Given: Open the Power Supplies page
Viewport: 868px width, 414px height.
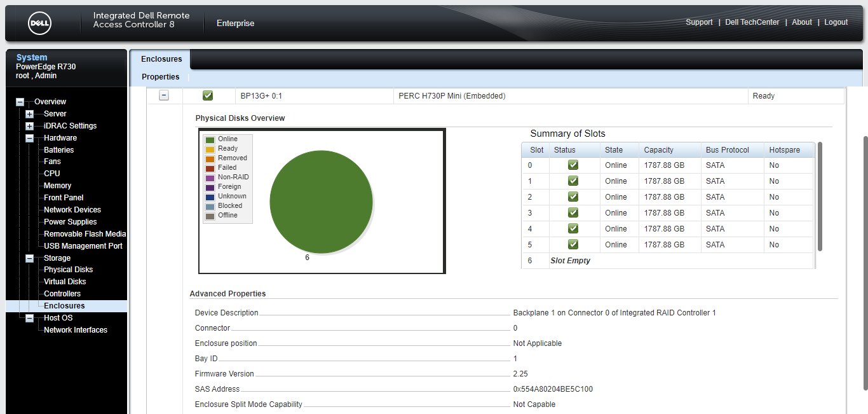Looking at the screenshot, I should [71, 222].
